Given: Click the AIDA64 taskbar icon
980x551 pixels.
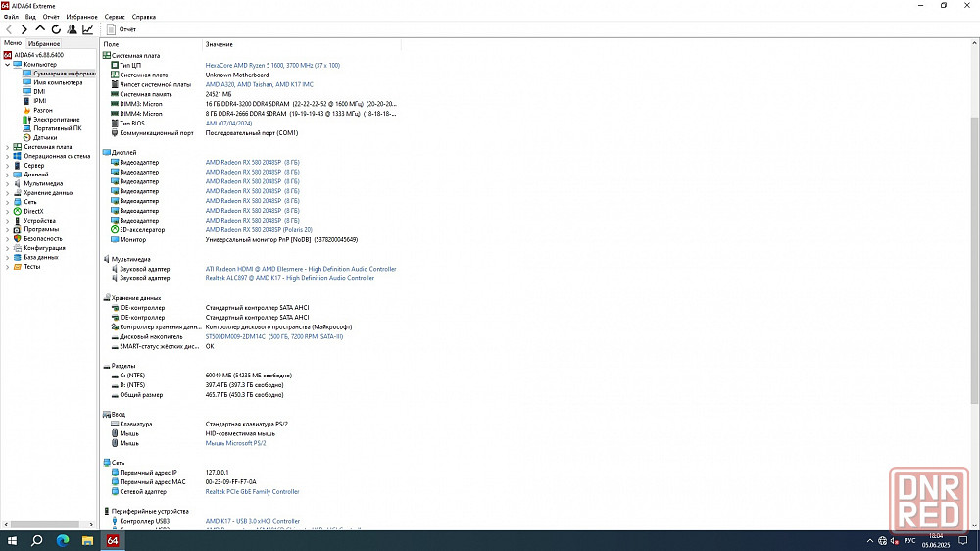Looking at the screenshot, I should [x=113, y=541].
